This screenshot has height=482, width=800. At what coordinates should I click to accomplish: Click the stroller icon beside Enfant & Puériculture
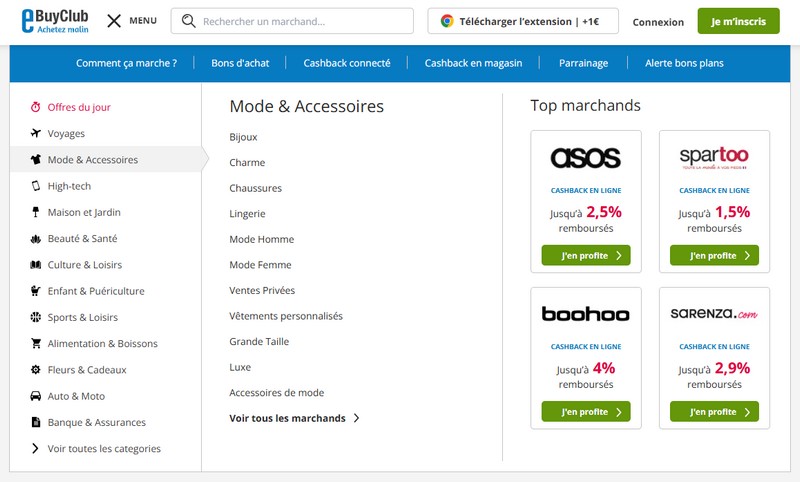point(35,291)
